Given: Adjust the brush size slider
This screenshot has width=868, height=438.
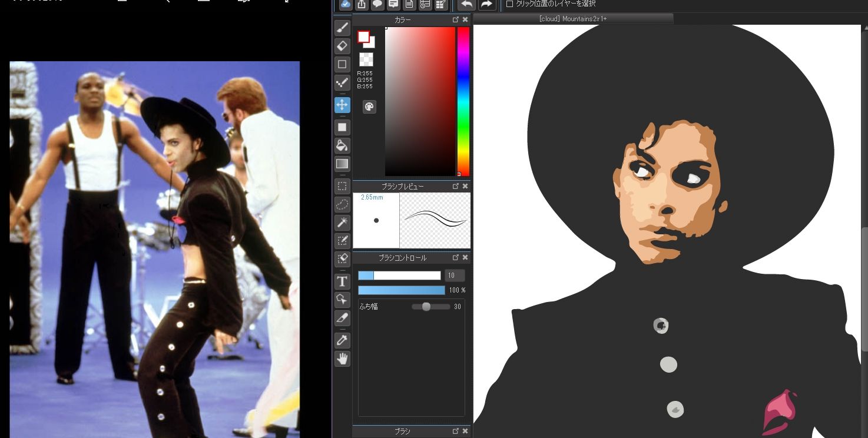Looking at the screenshot, I should click(x=399, y=276).
